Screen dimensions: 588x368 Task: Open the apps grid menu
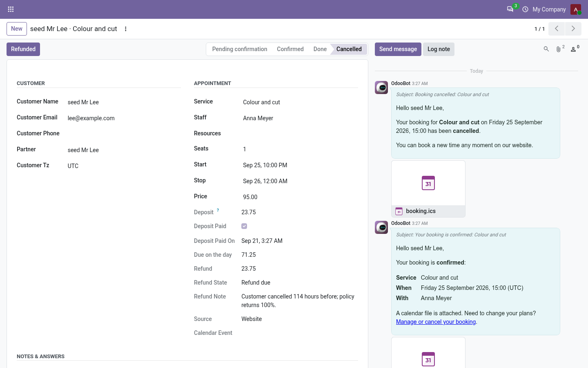coord(11,9)
